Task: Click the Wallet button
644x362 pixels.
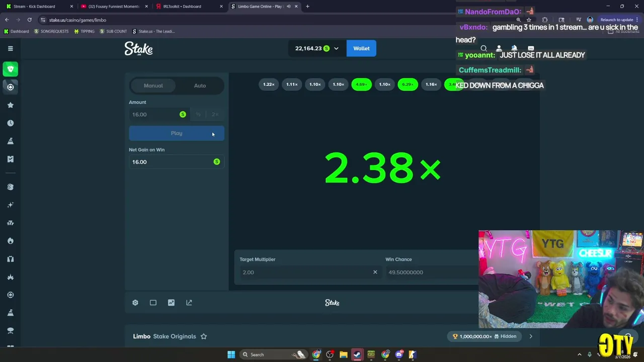Action: [x=361, y=48]
